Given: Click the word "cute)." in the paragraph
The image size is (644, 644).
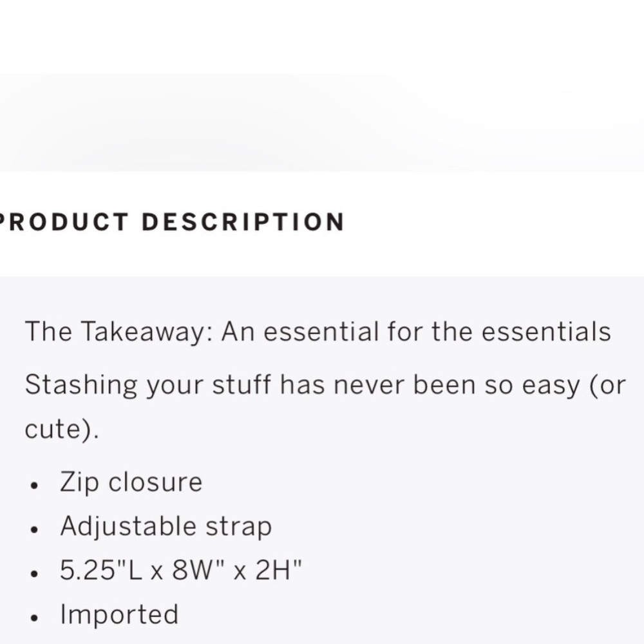Looking at the screenshot, I should point(62,430).
